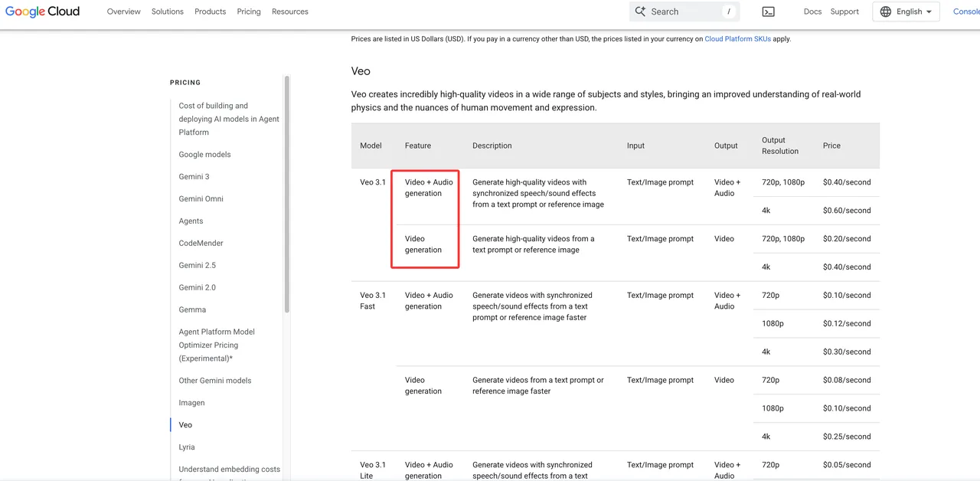Image resolution: width=980 pixels, height=481 pixels.
Task: Go to Console link
Action: pyautogui.click(x=966, y=11)
